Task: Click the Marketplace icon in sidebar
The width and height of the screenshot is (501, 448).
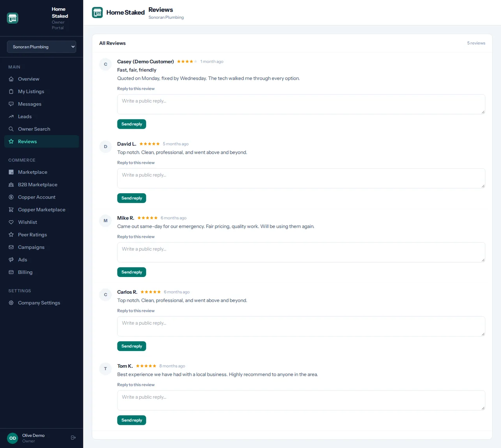Action: tap(11, 172)
